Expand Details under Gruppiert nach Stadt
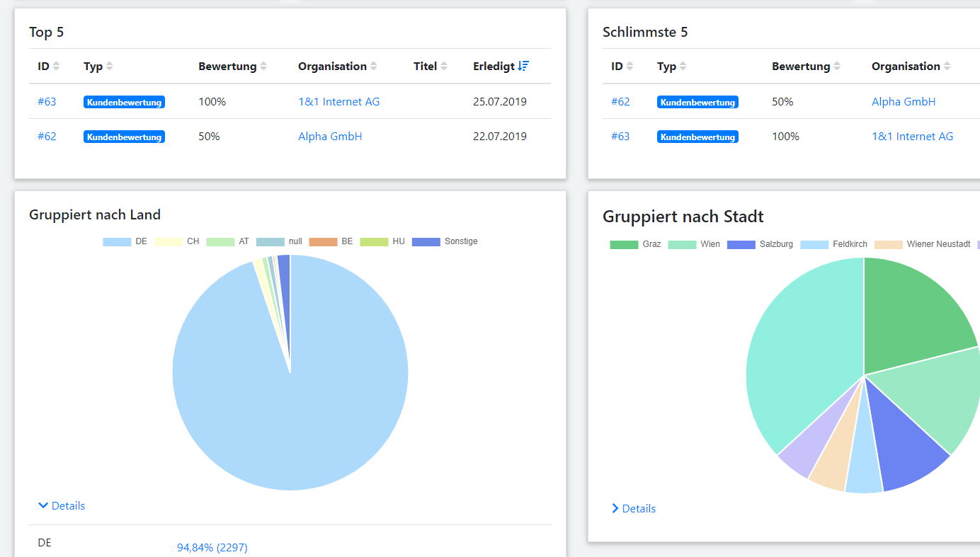The height and width of the screenshot is (557, 980). click(x=634, y=509)
